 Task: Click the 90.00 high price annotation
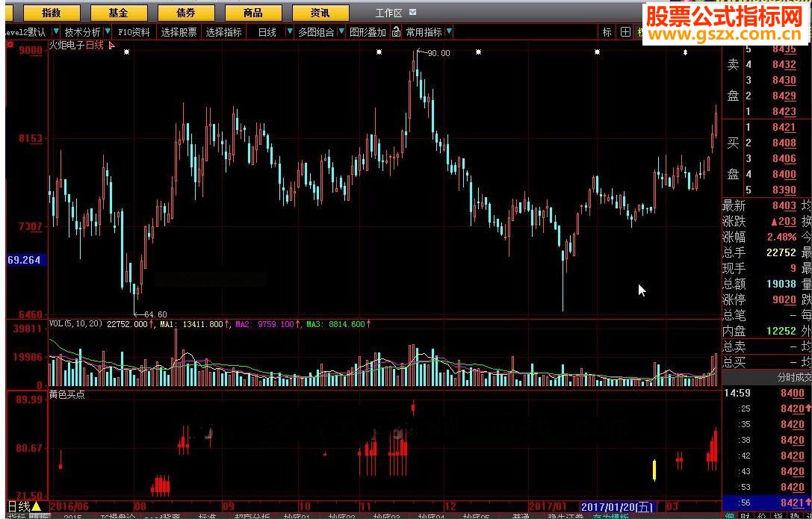tap(438, 53)
